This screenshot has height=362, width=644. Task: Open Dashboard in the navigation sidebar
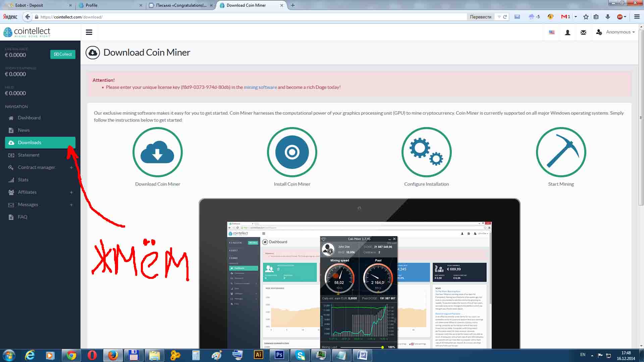pos(40,118)
